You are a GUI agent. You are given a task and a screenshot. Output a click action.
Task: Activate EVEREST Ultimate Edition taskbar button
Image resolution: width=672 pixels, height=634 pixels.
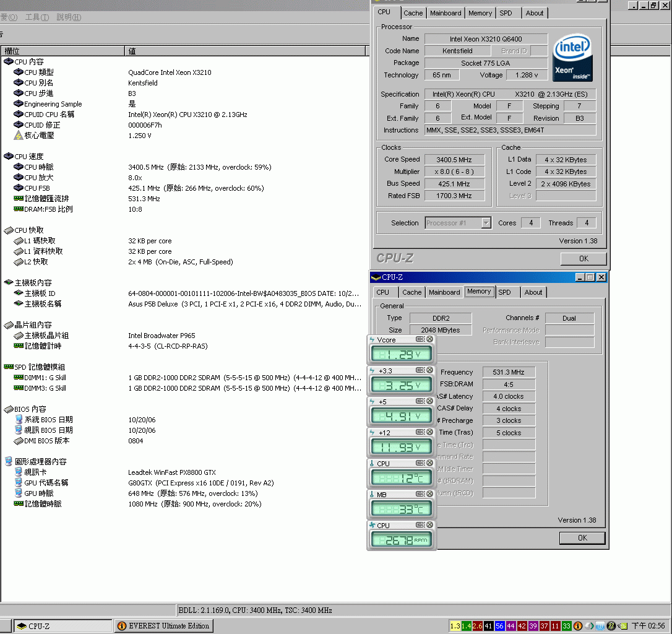coord(164,627)
